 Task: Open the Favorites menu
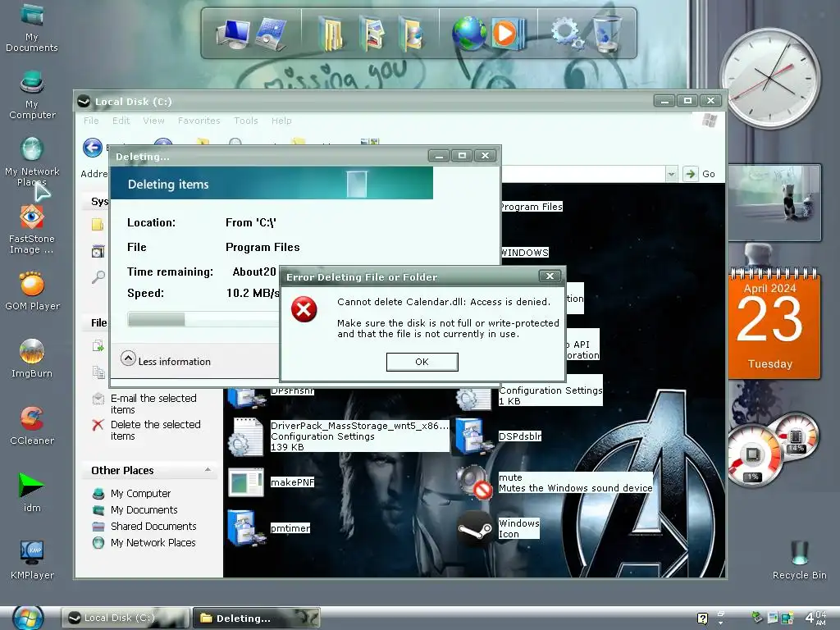pos(199,121)
